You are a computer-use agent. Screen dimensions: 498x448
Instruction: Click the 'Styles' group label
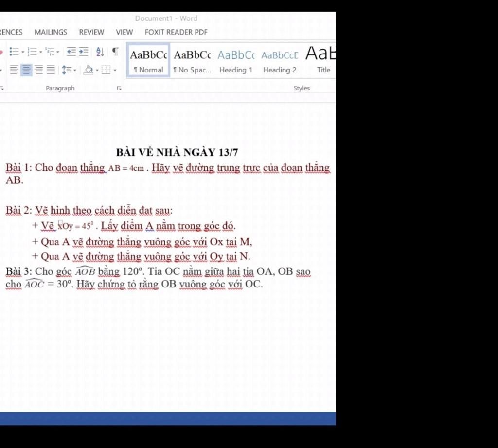click(302, 88)
